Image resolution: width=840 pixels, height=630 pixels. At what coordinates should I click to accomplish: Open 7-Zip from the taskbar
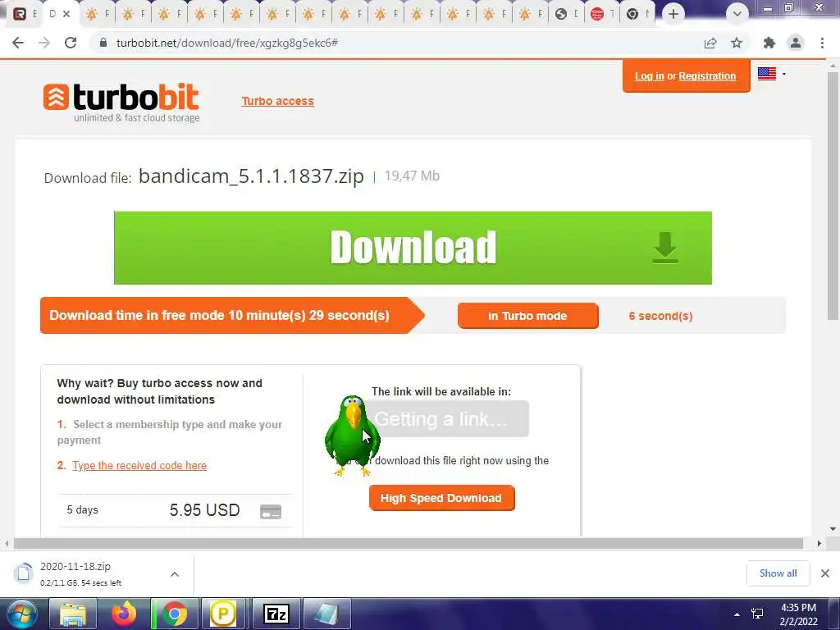coord(276,614)
